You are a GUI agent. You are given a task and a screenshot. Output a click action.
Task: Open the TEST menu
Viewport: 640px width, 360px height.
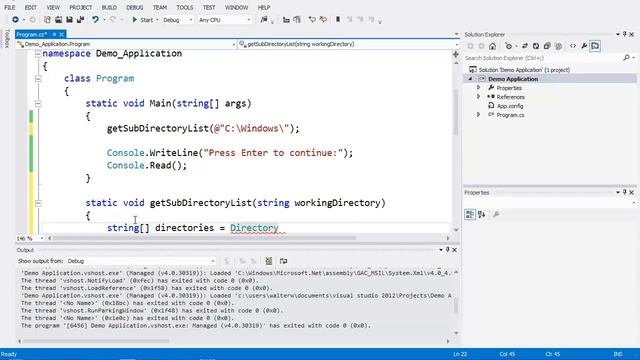coord(209,7)
